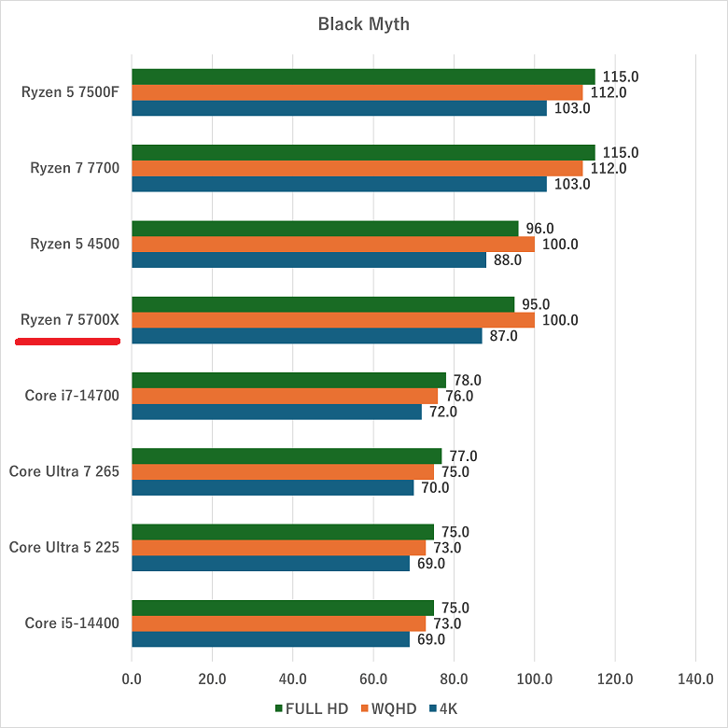Click Core i5-14400 orange WQHD bar
This screenshot has width=728, height=728.
point(278,623)
